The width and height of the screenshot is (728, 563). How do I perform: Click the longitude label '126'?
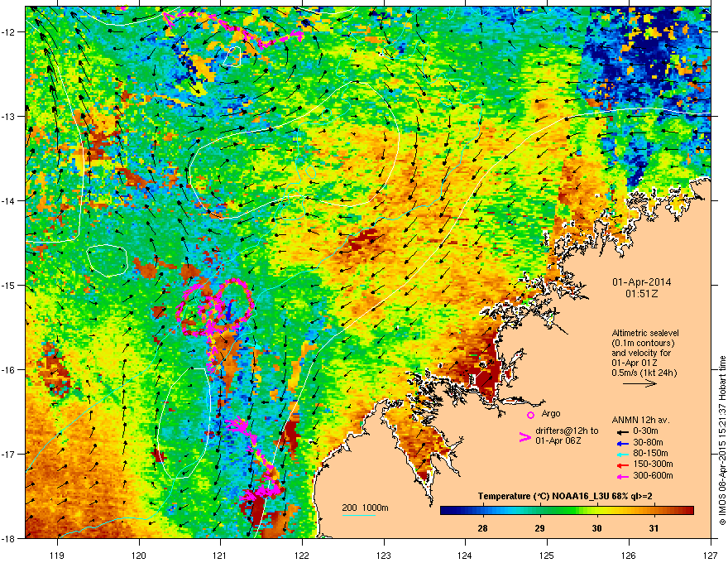pos(629,555)
